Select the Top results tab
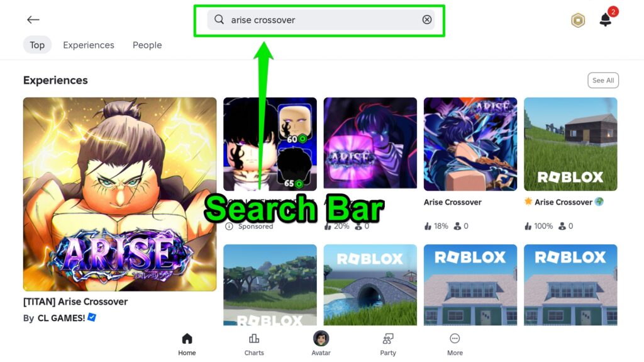Viewport: 644px width, 362px height. tap(37, 45)
